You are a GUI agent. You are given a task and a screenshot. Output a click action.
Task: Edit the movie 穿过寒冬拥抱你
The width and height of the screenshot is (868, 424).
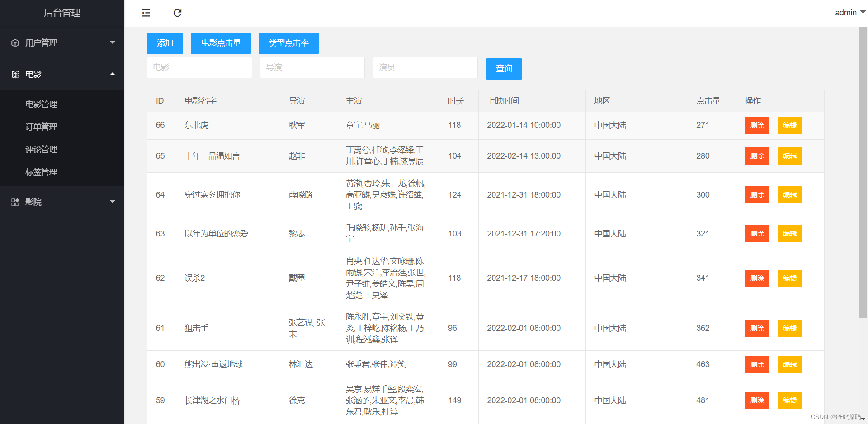coord(790,195)
